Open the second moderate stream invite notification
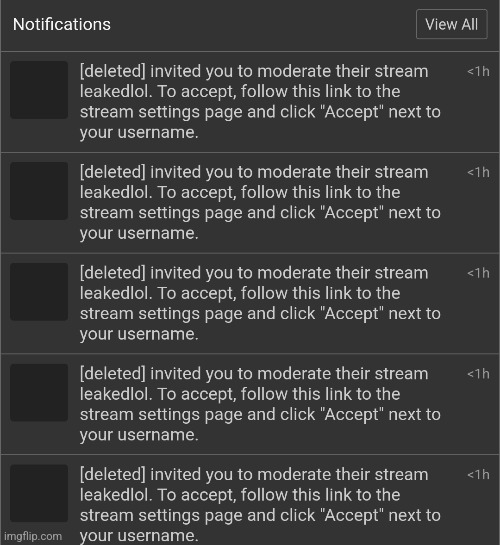This screenshot has height=545, width=500. click(x=250, y=203)
